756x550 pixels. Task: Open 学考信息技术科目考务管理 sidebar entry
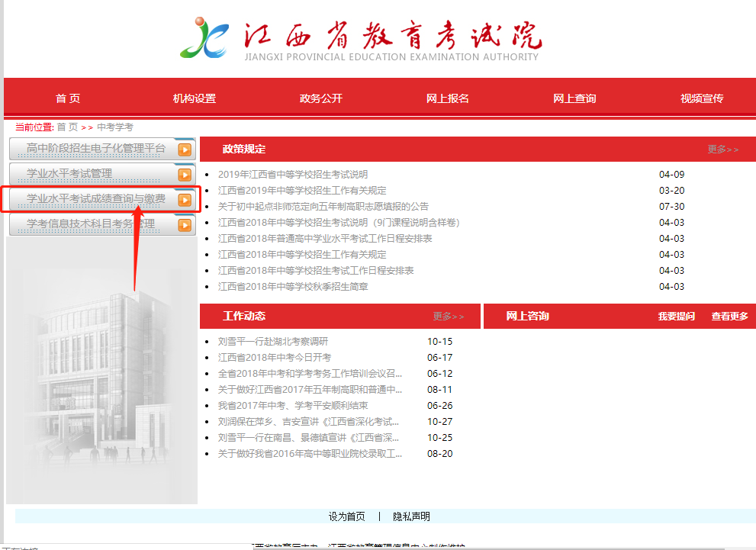tap(102, 224)
